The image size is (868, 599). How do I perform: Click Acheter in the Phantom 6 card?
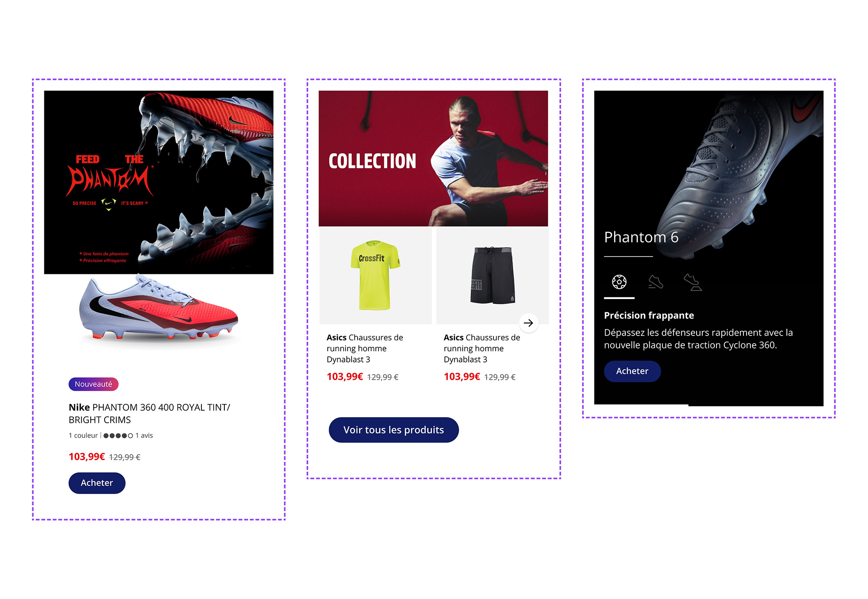point(632,371)
